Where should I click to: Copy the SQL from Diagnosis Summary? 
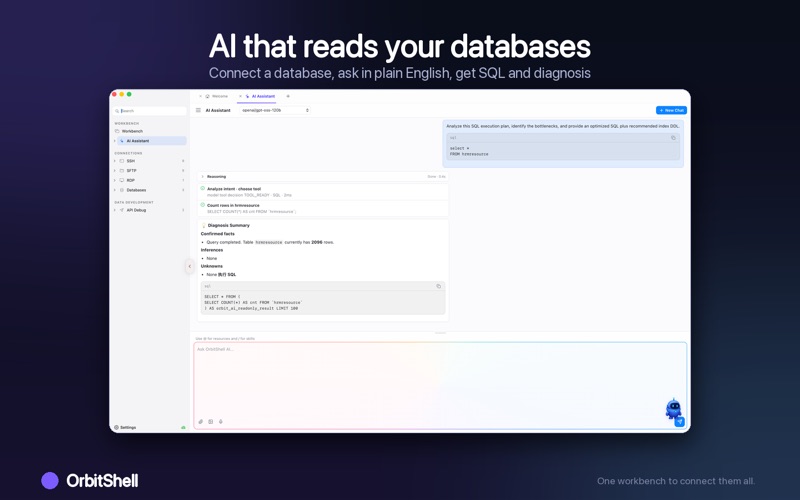[438, 286]
